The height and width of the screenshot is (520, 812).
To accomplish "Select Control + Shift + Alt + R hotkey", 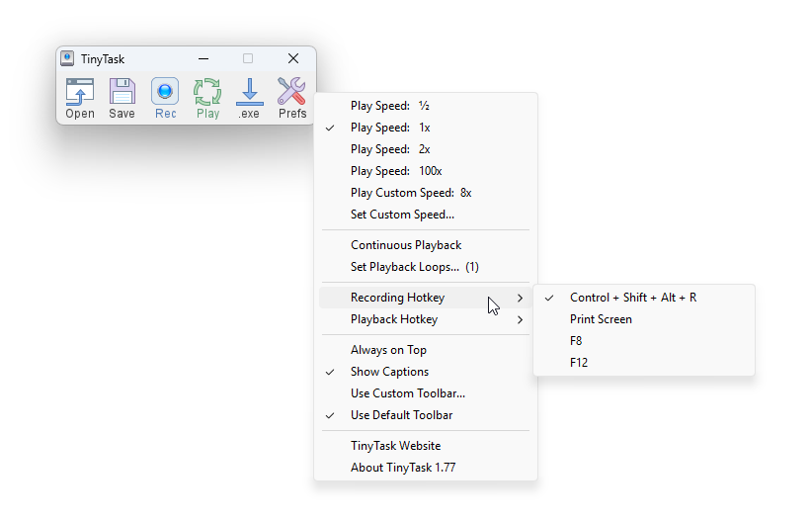I will tap(644, 298).
